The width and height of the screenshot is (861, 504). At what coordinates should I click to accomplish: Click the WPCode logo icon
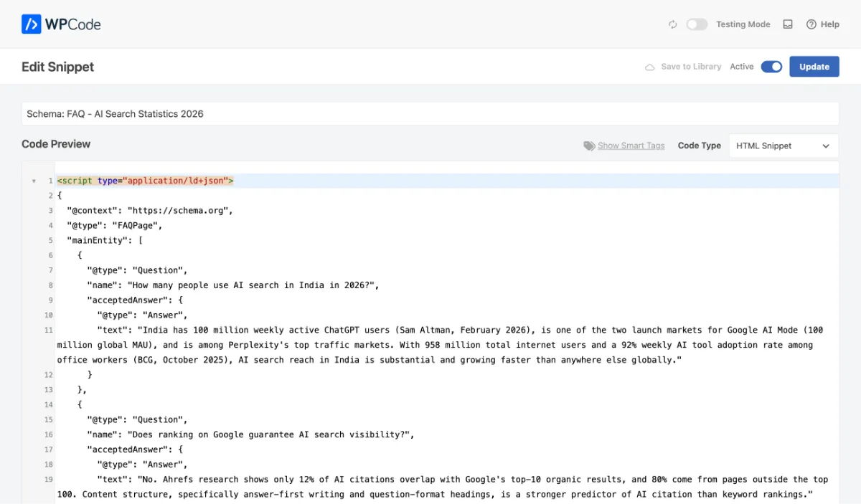pos(31,24)
